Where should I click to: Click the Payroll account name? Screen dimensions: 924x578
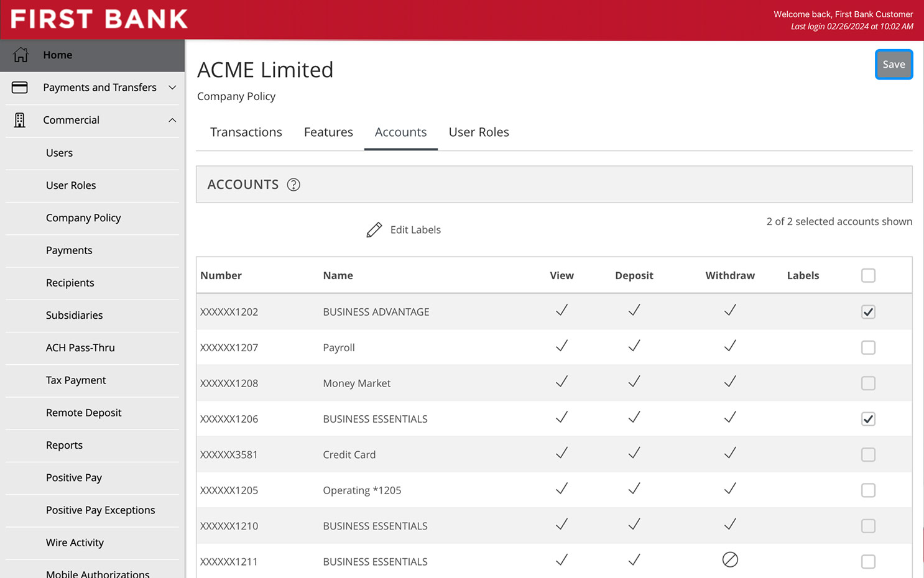pyautogui.click(x=339, y=348)
